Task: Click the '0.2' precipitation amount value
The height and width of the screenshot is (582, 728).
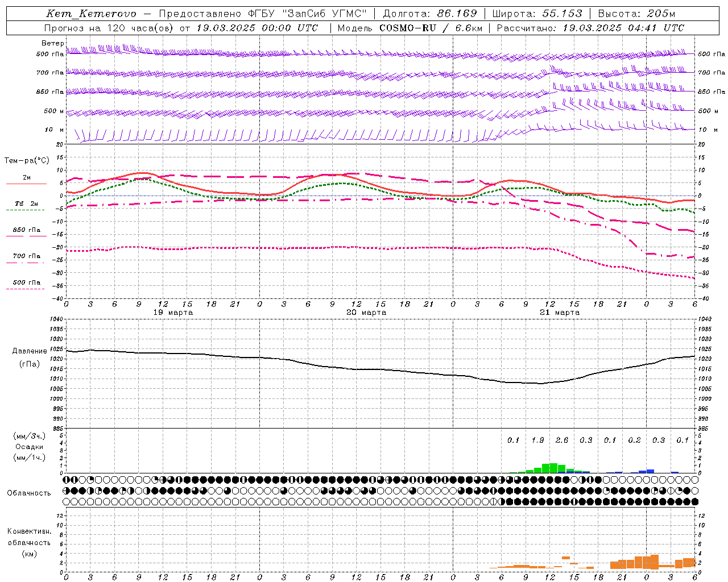Action: click(x=634, y=440)
